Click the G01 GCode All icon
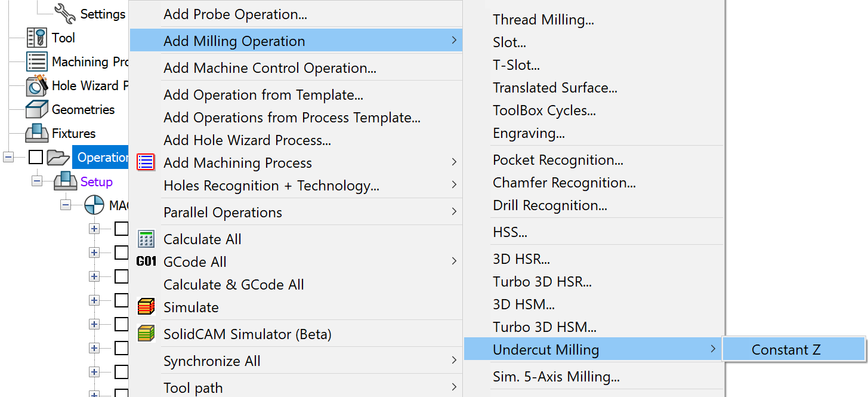 [146, 261]
